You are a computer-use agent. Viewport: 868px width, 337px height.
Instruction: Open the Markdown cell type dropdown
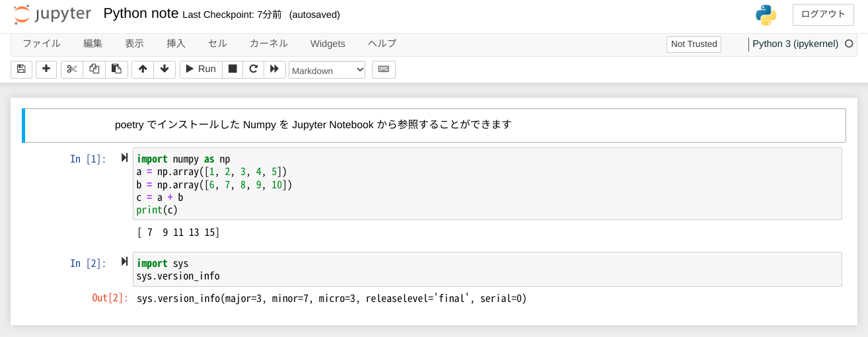[x=327, y=70]
